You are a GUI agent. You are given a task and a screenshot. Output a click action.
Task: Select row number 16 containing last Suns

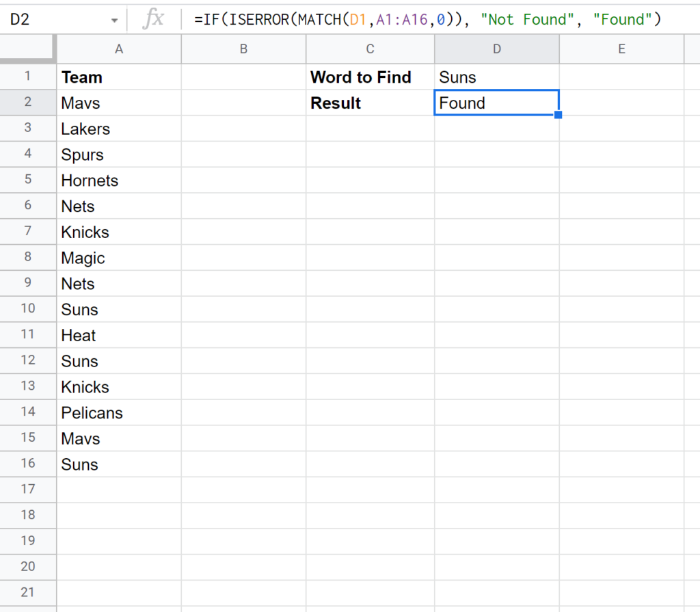(x=28, y=464)
